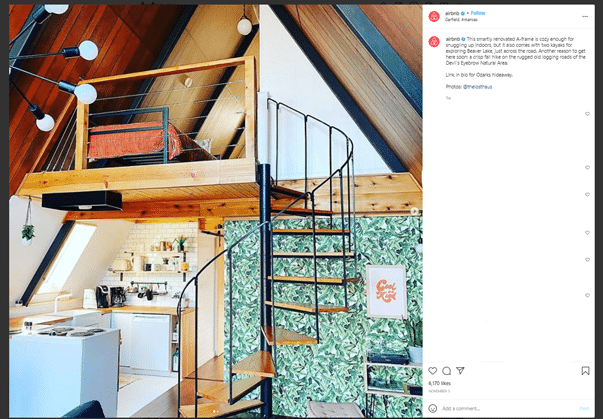Click the airbnb avatar beside the caption

(x=434, y=42)
